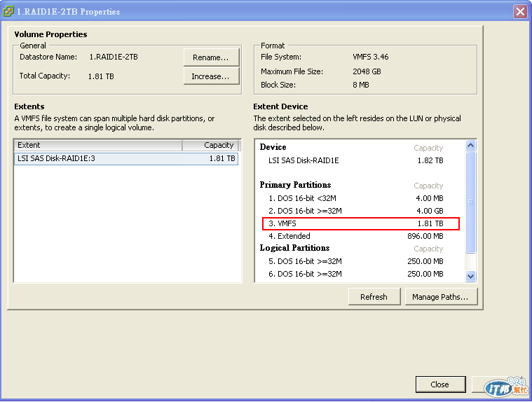Click Total Capacity value 1.81 TB
This screenshot has height=402, width=532.
pos(101,76)
